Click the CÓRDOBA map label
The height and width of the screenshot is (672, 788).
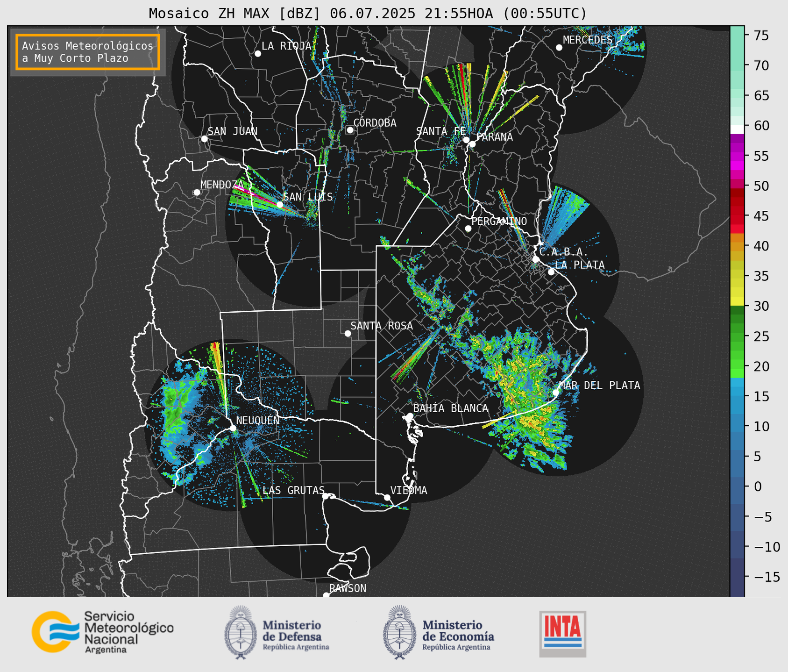[x=375, y=122]
